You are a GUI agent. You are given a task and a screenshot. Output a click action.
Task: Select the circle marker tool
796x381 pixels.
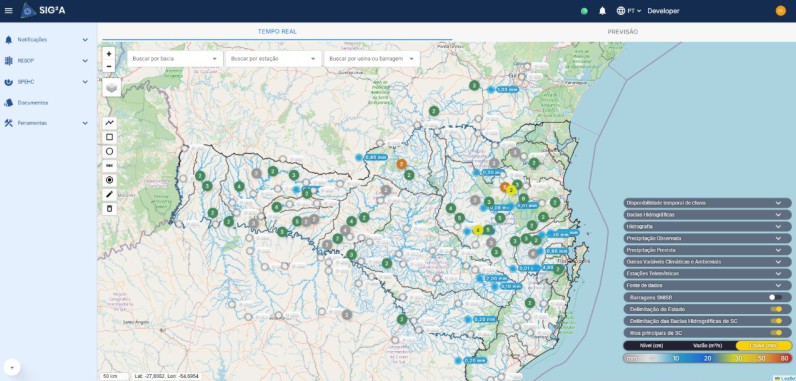(x=109, y=180)
